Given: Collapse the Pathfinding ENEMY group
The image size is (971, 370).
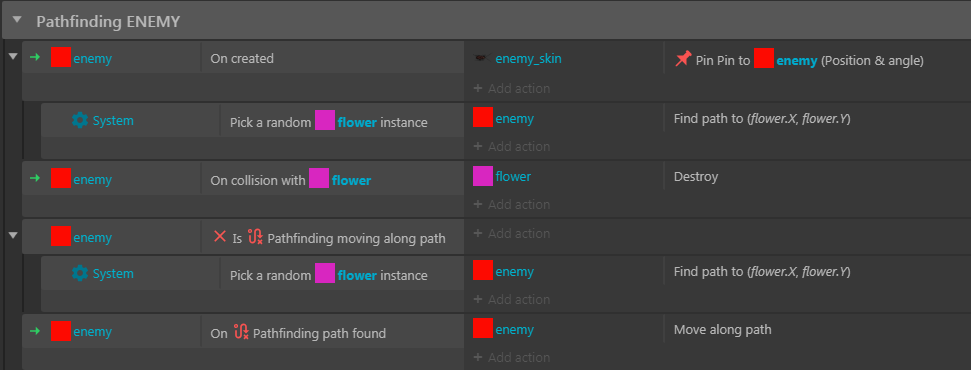Looking at the screenshot, I should pyautogui.click(x=17, y=20).
